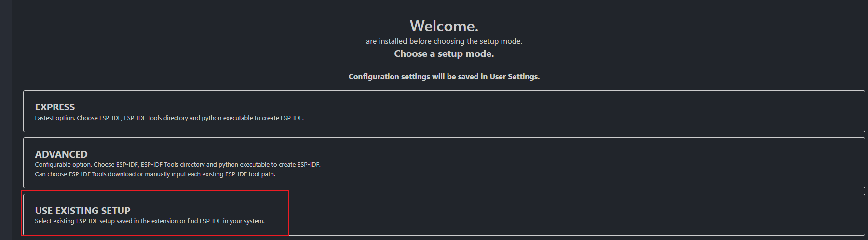The width and height of the screenshot is (868, 240).
Task: Click the Welcome. heading
Action: tap(444, 26)
